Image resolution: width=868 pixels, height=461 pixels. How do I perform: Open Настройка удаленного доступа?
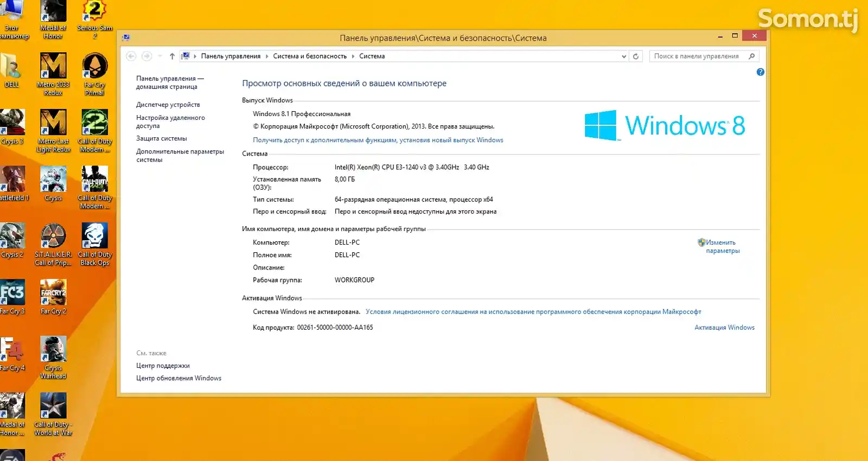(170, 121)
